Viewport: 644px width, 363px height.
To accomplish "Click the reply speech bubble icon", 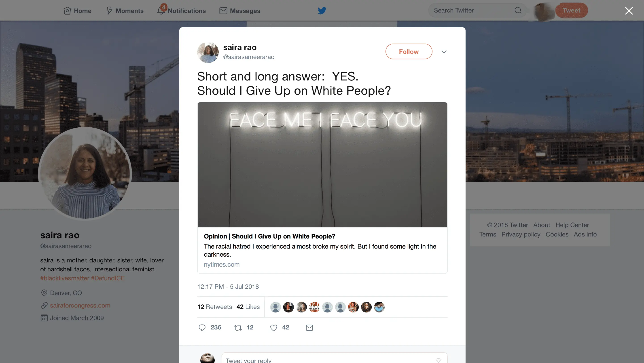I will (202, 327).
